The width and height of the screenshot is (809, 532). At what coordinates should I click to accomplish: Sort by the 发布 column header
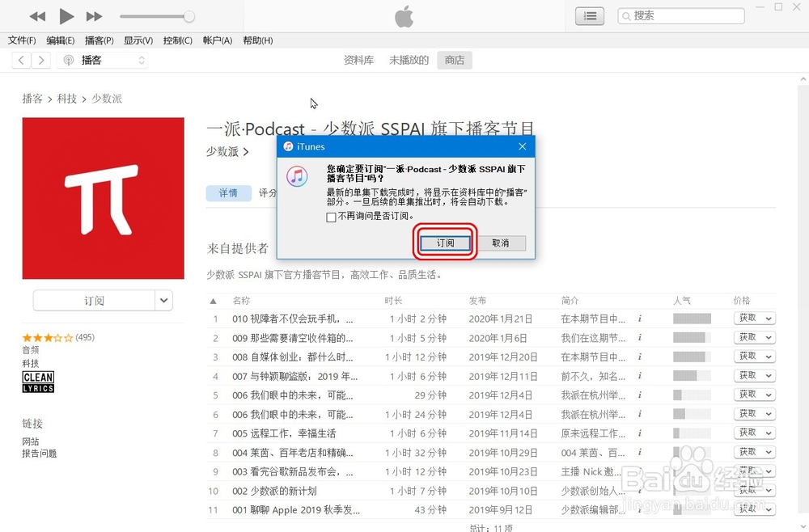coord(478,301)
